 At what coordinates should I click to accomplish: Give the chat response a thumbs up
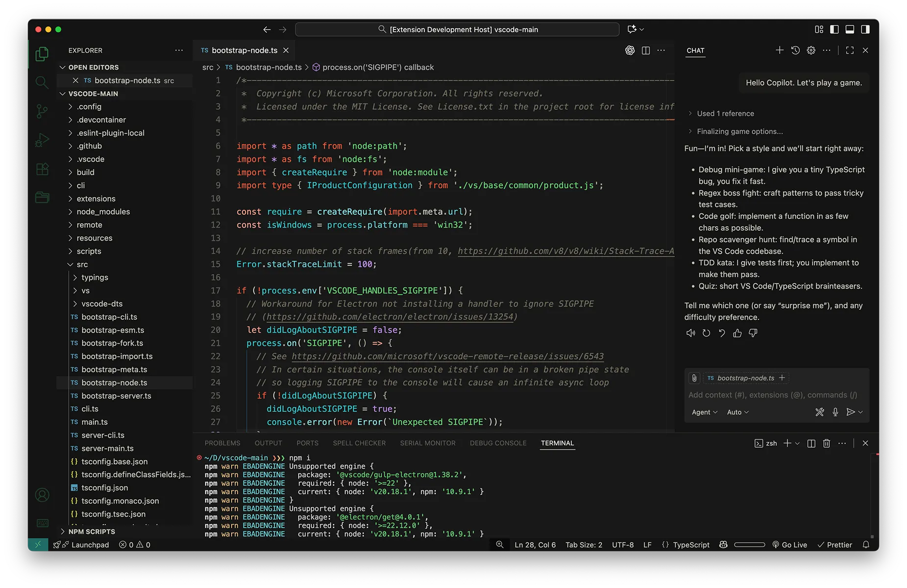[737, 333]
